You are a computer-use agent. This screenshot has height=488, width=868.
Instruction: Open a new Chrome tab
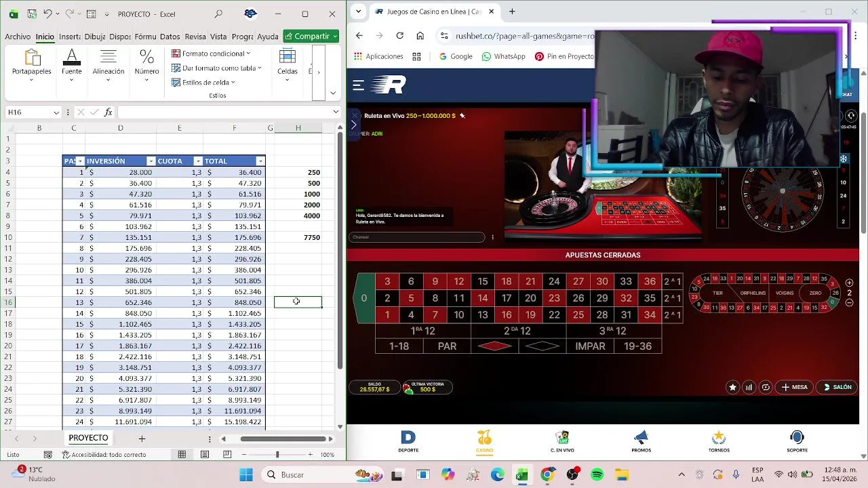point(512,12)
